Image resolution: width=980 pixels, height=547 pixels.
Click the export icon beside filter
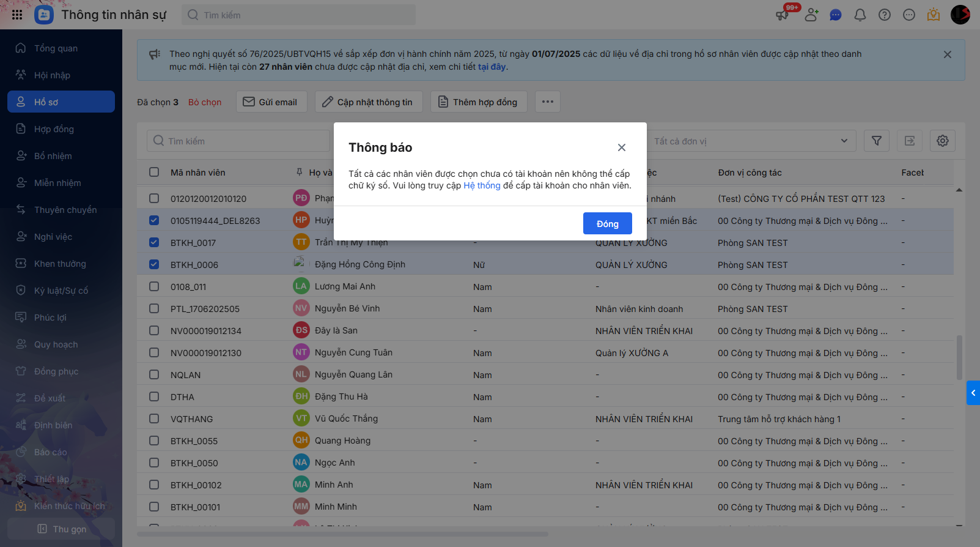coord(909,141)
